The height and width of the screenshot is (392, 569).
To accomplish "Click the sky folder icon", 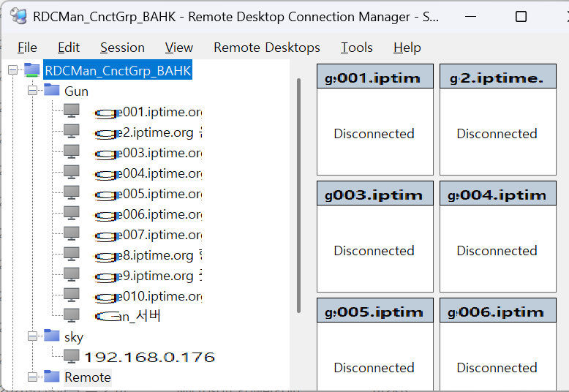I will click(x=51, y=336).
